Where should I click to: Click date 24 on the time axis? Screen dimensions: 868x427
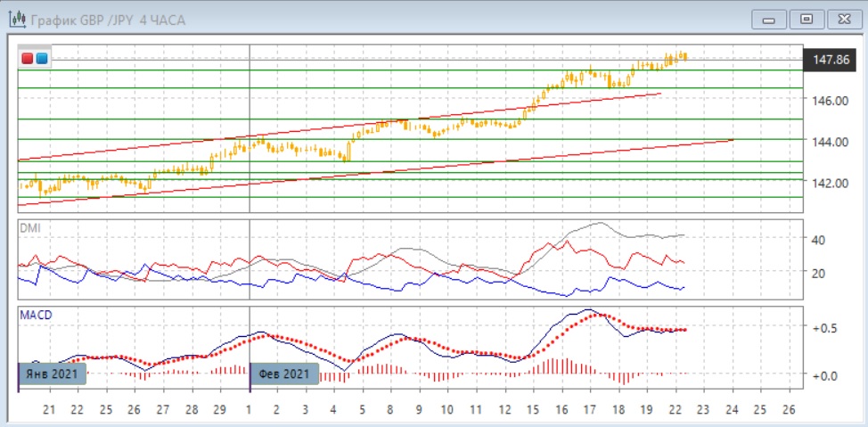tap(733, 409)
